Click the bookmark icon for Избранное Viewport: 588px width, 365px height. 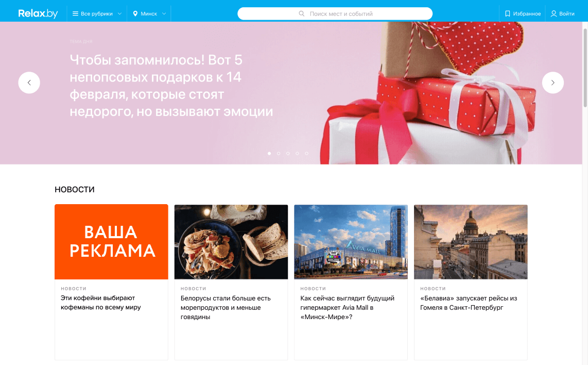507,13
